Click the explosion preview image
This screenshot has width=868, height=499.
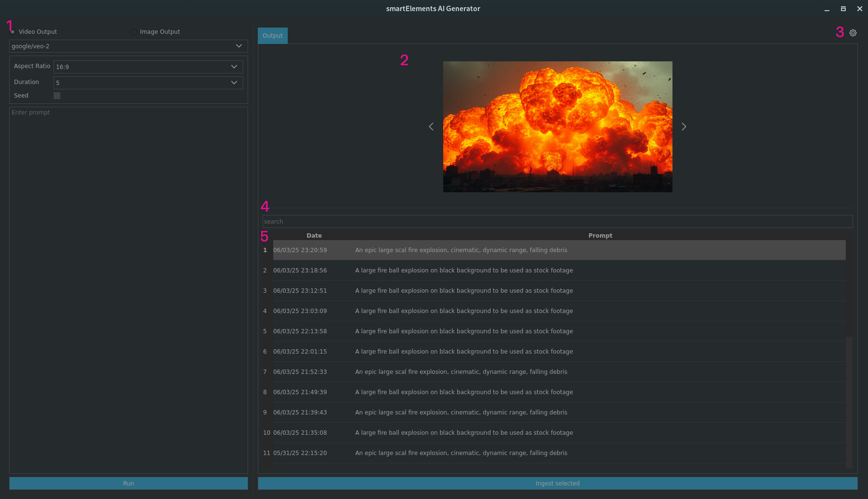[x=558, y=127]
